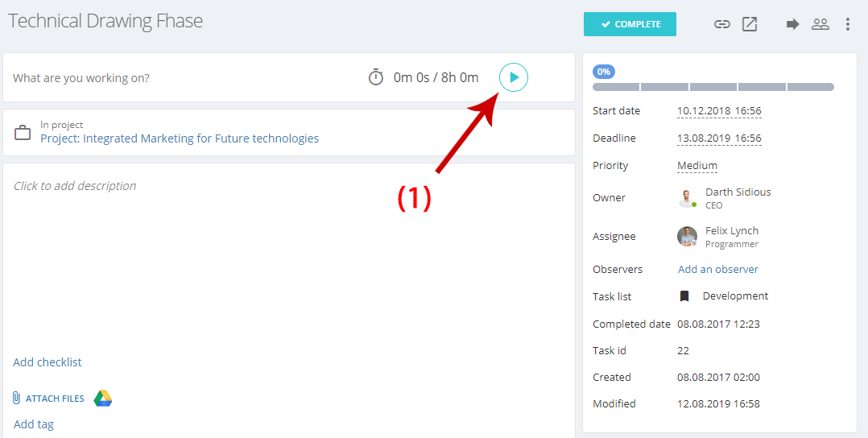Click the briefcase project icon
Screen dimensions: 868x438
pyautogui.click(x=23, y=133)
